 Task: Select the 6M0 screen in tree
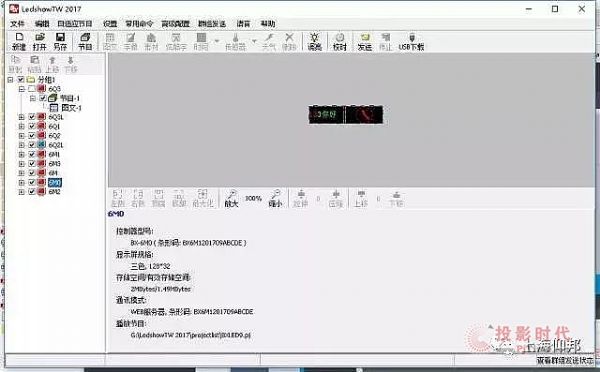pos(55,183)
